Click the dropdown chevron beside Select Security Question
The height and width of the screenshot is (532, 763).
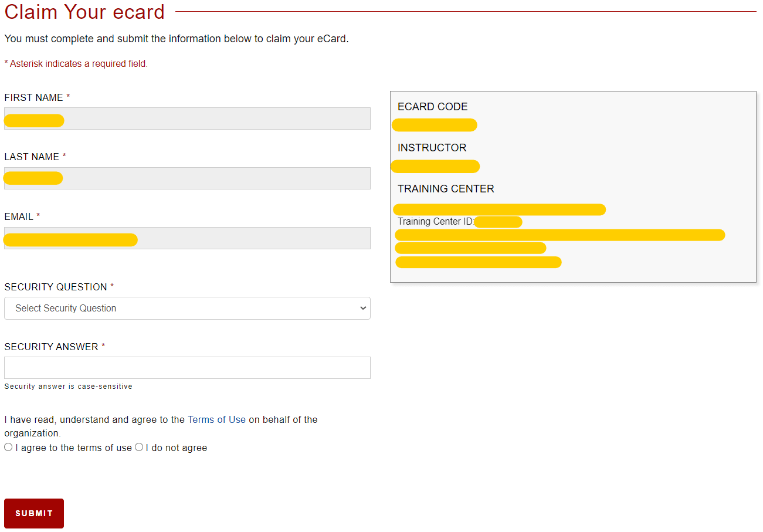[x=363, y=308]
